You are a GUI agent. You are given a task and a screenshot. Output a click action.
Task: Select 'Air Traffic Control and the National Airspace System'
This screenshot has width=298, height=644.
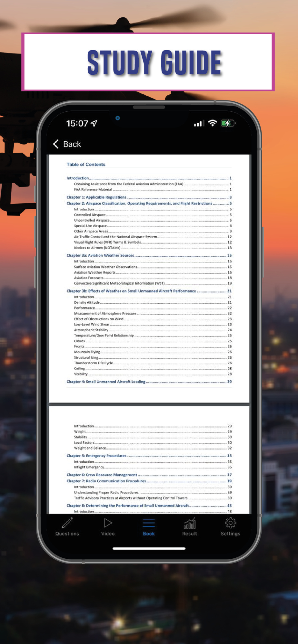[x=153, y=237]
